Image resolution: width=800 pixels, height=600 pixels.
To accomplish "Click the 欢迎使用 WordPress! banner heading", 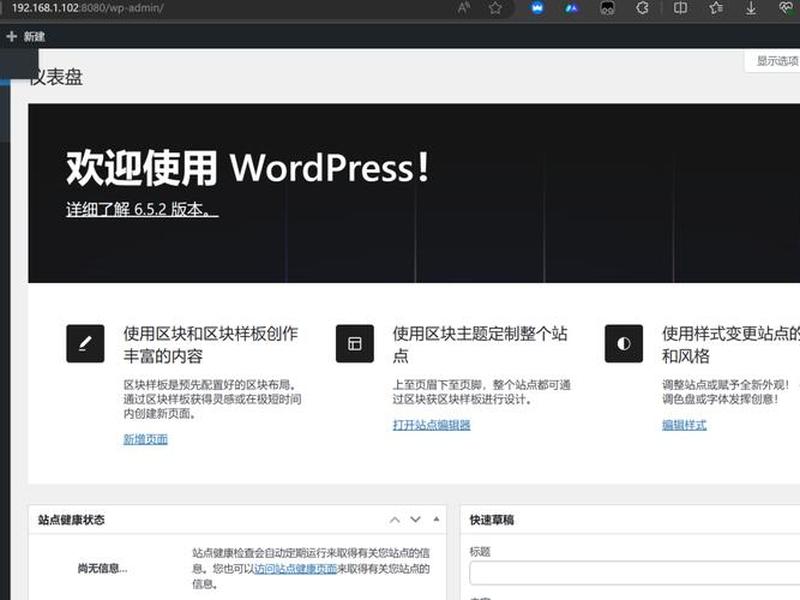I will click(247, 168).
